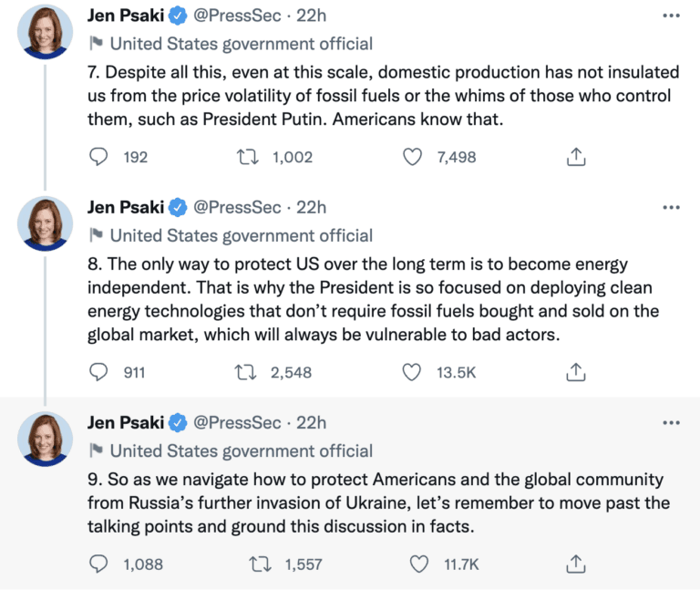Share the tweet numbered 7
700x590 pixels.
[575, 157]
